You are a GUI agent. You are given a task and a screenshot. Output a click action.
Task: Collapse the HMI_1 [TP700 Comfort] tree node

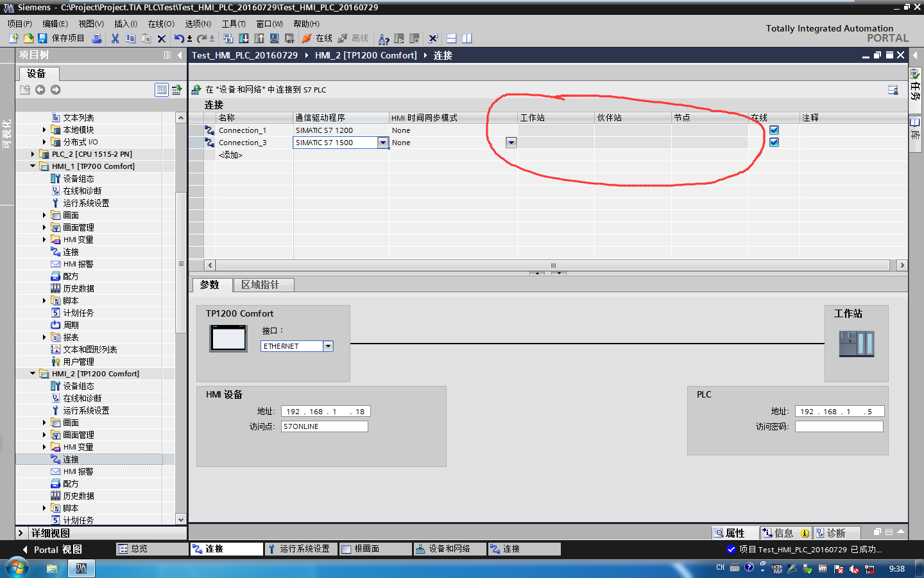(x=33, y=166)
